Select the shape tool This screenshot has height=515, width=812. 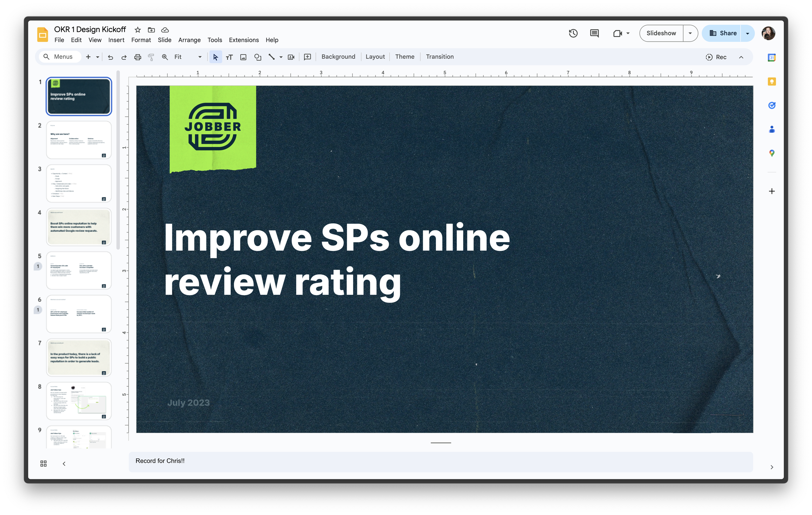tap(258, 57)
